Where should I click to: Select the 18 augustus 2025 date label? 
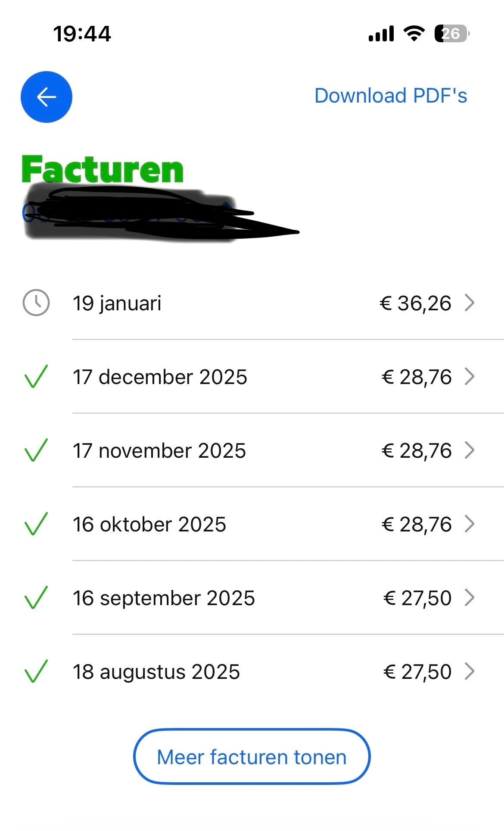click(156, 672)
